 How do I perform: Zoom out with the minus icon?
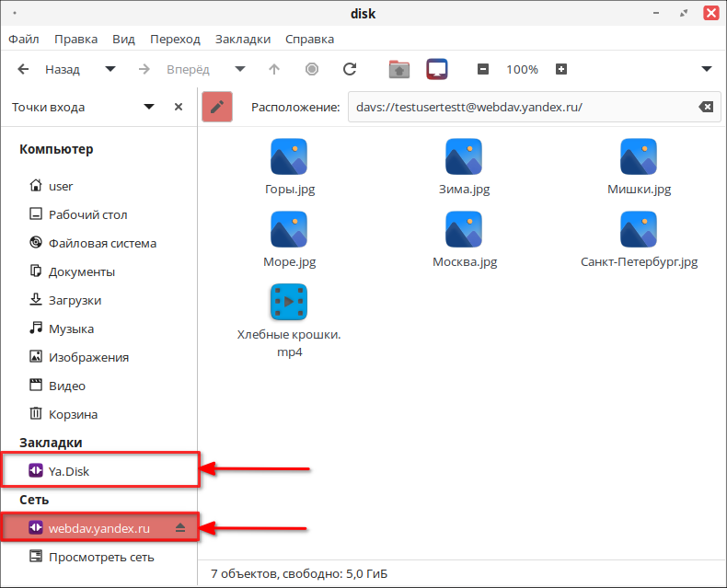[x=482, y=69]
